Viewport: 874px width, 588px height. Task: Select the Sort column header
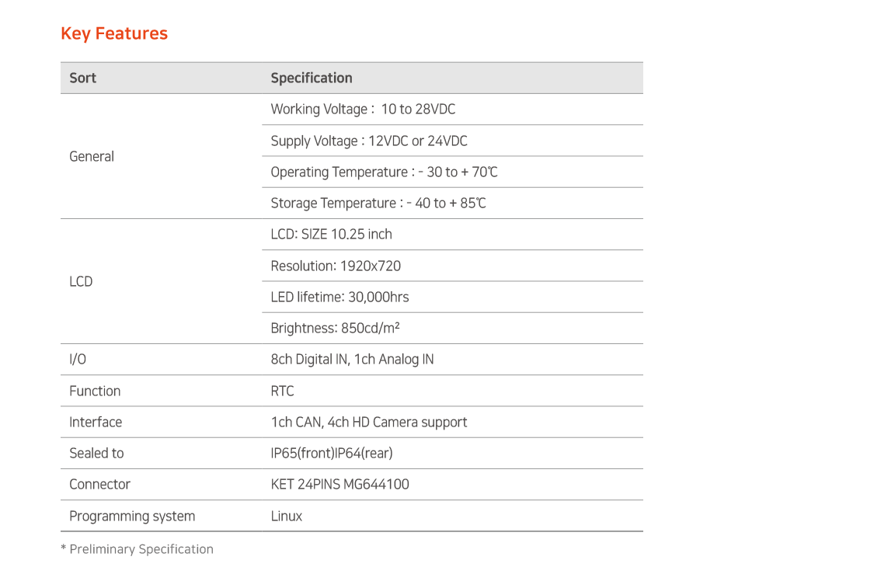pyautogui.click(x=82, y=78)
